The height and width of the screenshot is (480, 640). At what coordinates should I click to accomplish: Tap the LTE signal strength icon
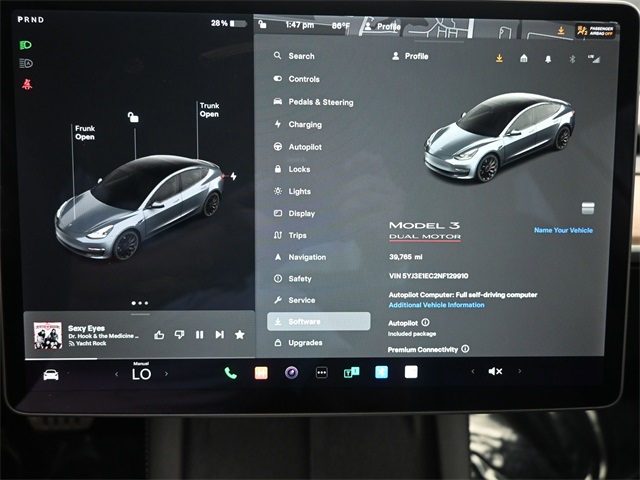coord(594,59)
